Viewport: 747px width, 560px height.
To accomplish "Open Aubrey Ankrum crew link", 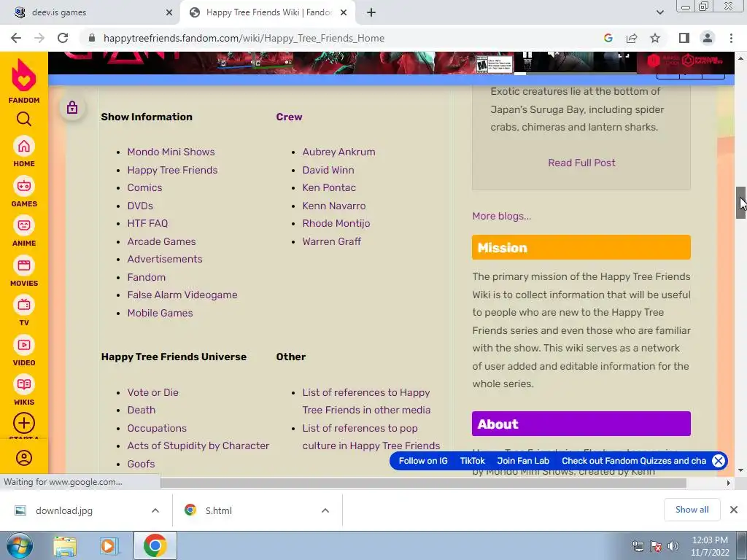I will pyautogui.click(x=338, y=152).
